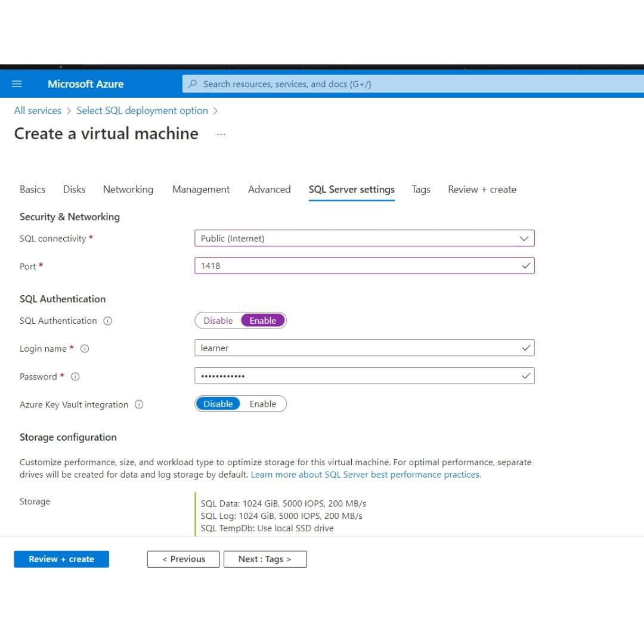The height and width of the screenshot is (644, 644).
Task: Show info for SQL Authentication
Action: point(107,321)
